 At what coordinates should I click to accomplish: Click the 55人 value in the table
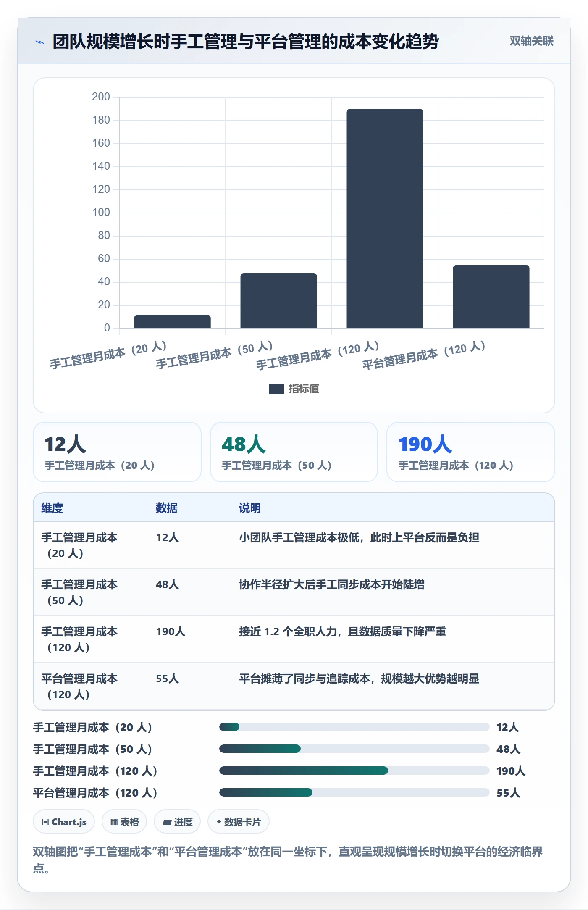click(x=168, y=679)
